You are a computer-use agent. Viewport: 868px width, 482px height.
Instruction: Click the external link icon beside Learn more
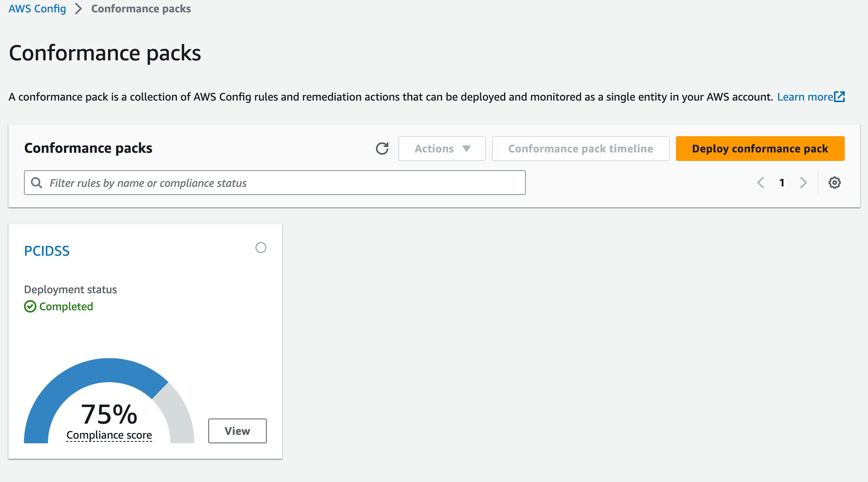tap(839, 97)
